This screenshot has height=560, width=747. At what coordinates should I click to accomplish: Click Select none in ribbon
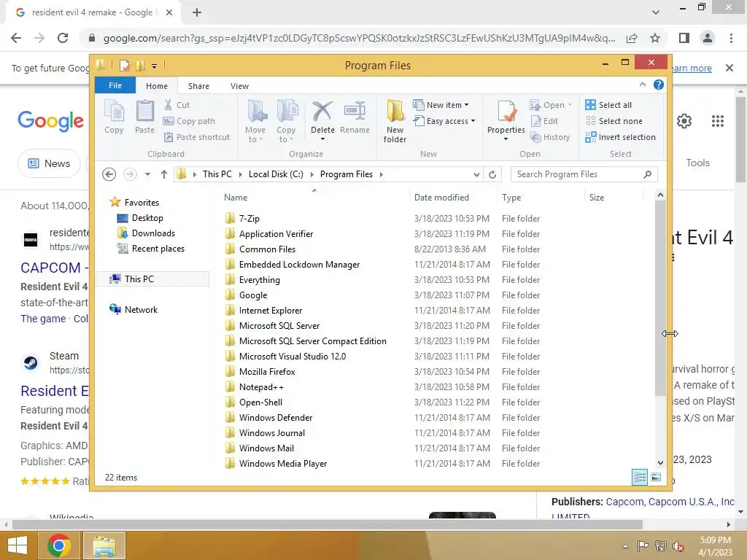click(614, 121)
